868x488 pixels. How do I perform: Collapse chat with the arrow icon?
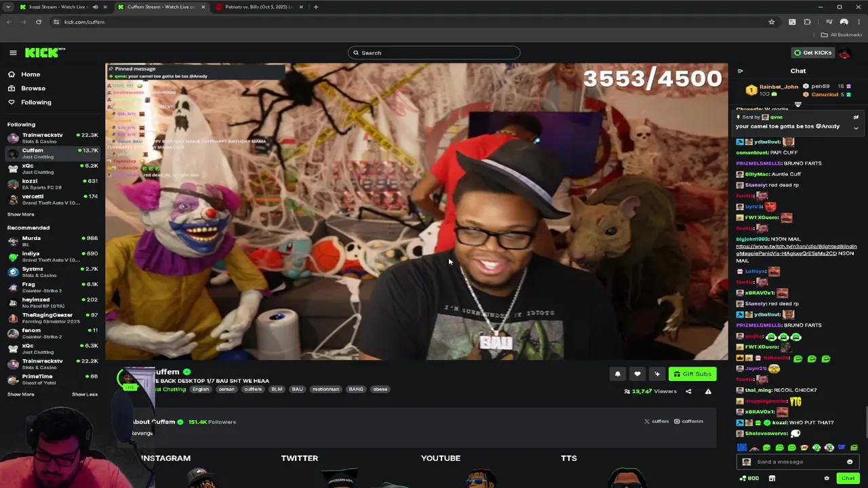pos(740,70)
